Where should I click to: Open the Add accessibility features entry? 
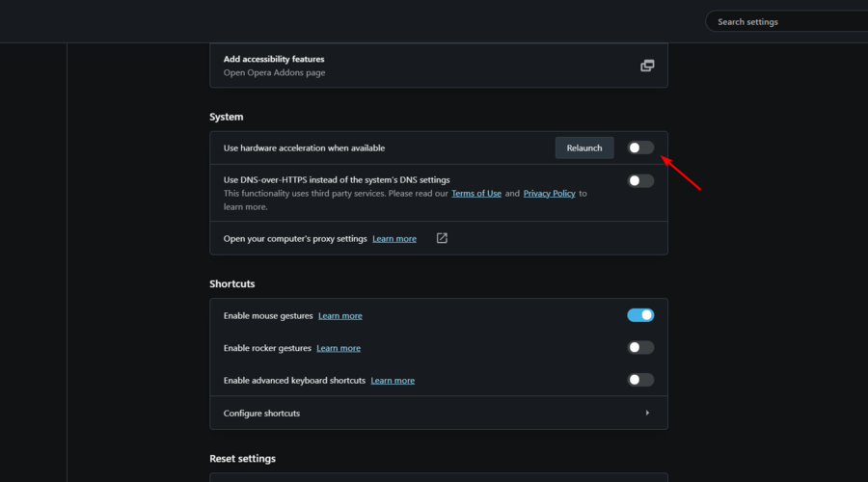coord(439,66)
